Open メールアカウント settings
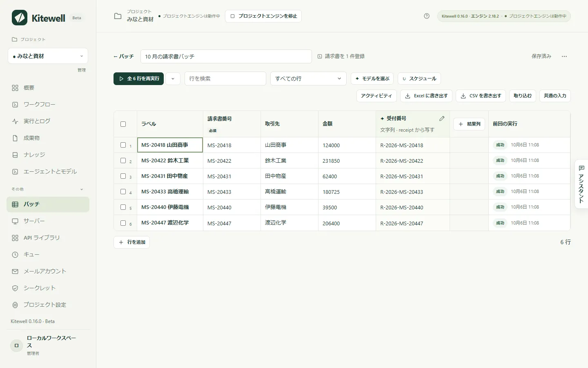Viewport: 588px width, 368px height. click(x=48, y=272)
